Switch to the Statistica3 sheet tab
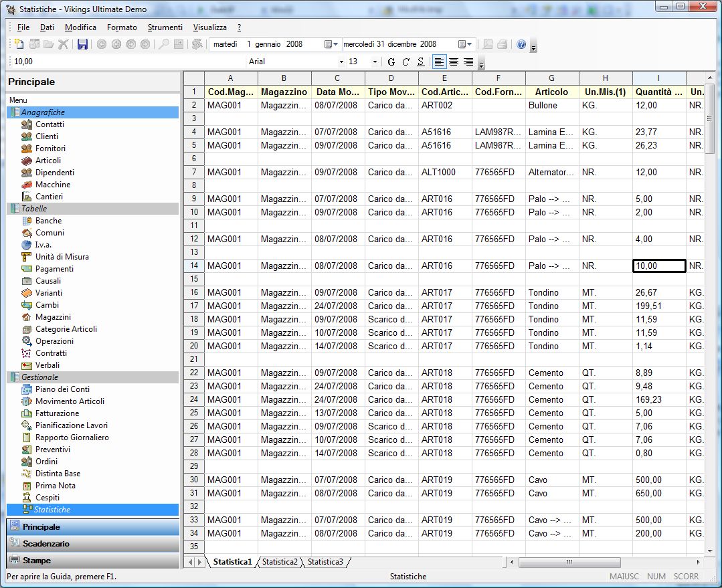 tap(326, 562)
